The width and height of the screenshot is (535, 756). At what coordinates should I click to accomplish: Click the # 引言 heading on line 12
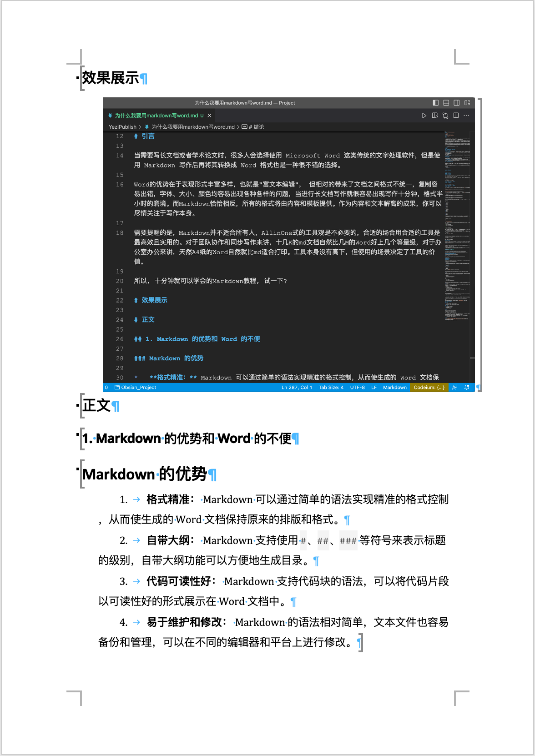144,136
